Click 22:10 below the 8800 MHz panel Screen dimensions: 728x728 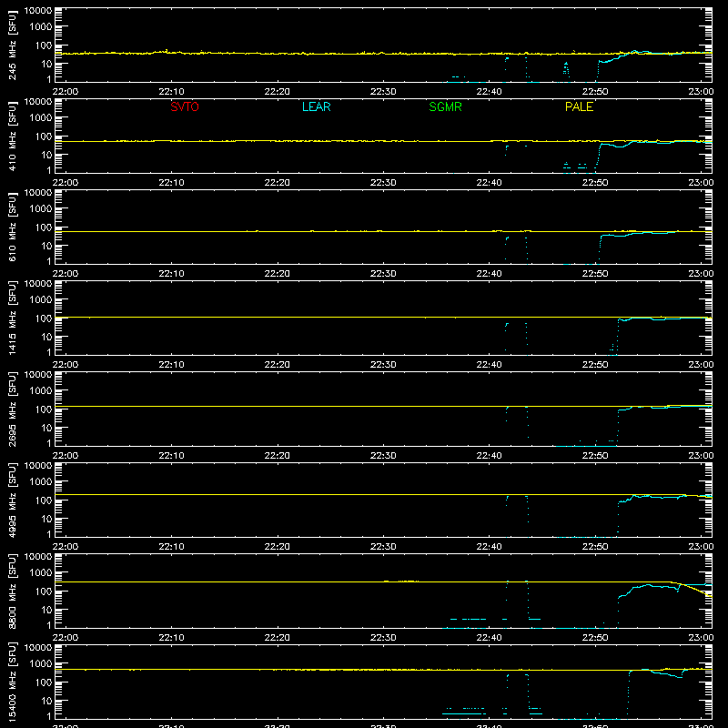click(x=171, y=638)
